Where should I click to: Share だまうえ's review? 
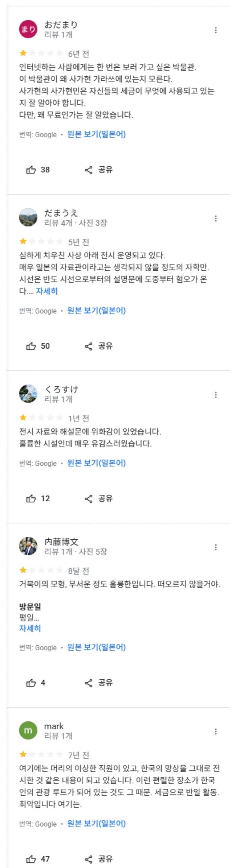pyautogui.click(x=99, y=346)
